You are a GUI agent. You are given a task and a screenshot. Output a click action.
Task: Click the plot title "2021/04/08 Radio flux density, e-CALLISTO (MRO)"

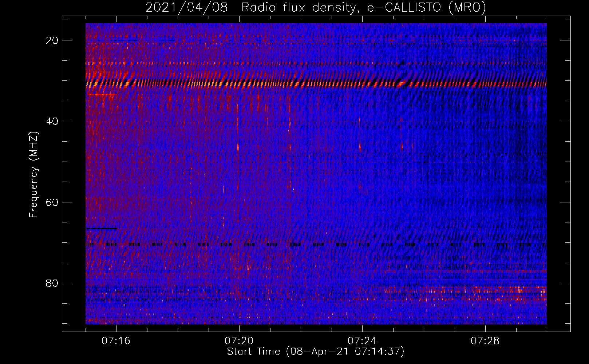pos(316,8)
